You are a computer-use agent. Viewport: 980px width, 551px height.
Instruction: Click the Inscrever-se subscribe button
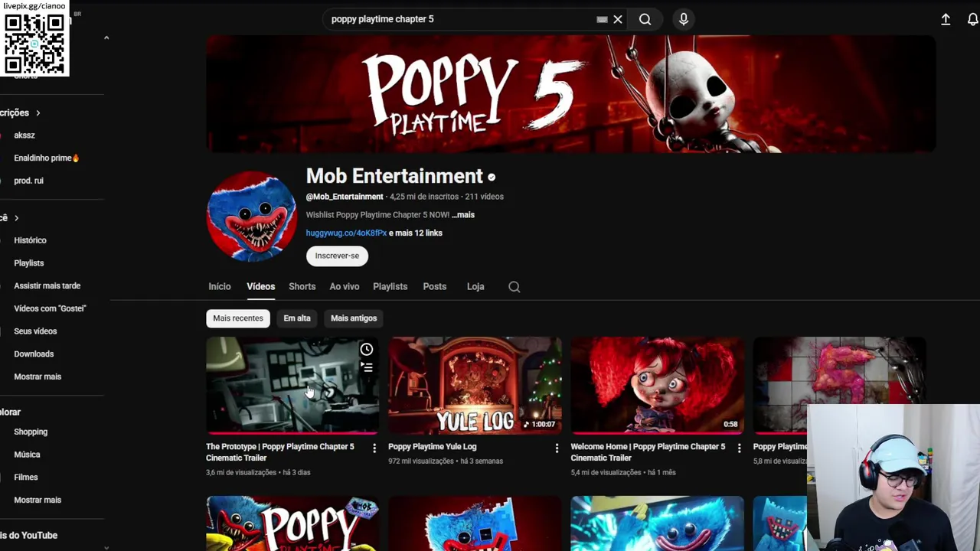337,256
